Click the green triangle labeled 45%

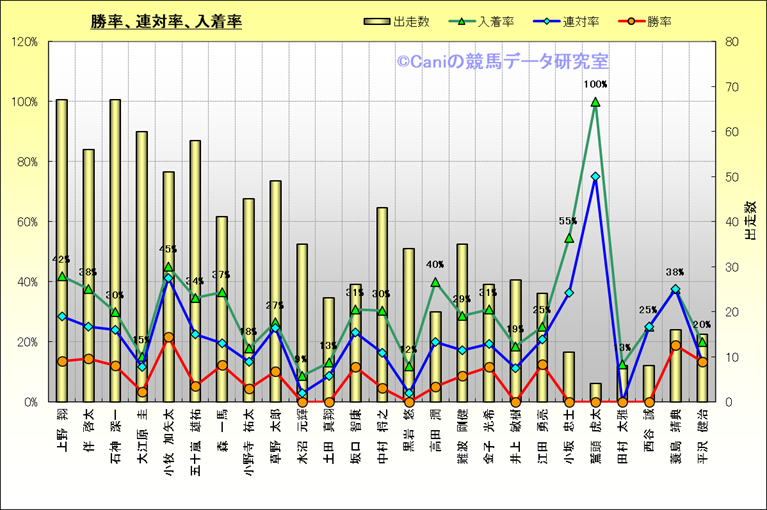tap(168, 268)
